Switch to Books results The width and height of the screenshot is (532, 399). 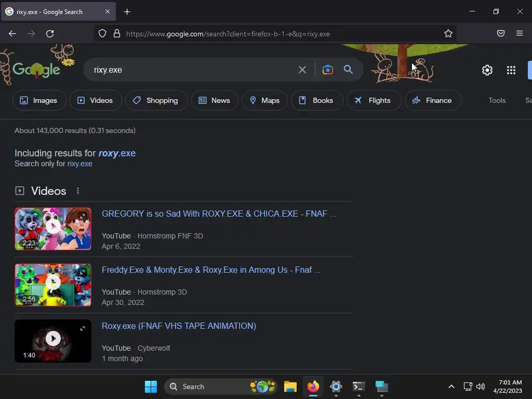pyautogui.click(x=317, y=100)
